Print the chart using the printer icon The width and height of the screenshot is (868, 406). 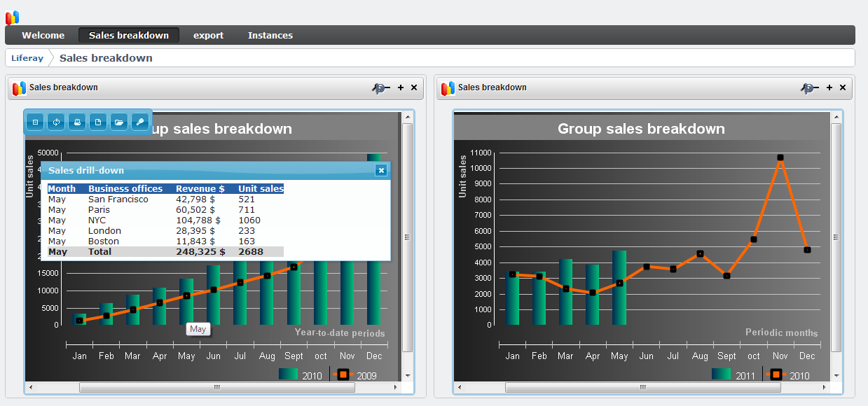tap(77, 122)
